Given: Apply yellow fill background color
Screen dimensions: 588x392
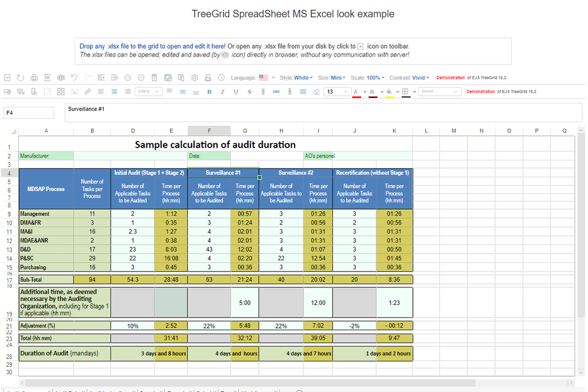Looking at the screenshot, I should click(x=390, y=92).
